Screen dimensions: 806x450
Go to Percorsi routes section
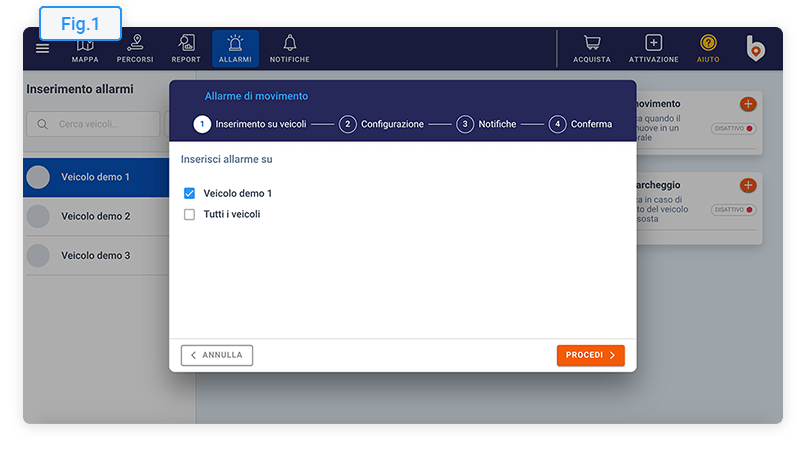[x=135, y=49]
